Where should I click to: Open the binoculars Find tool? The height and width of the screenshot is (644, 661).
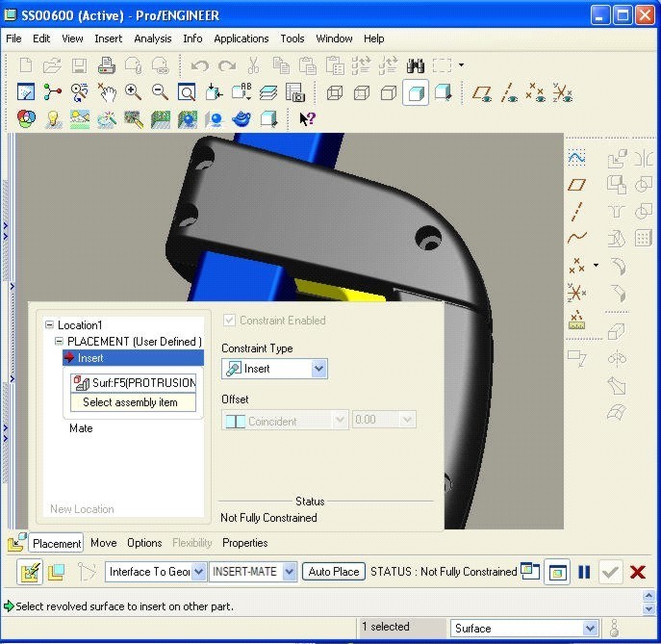(416, 65)
